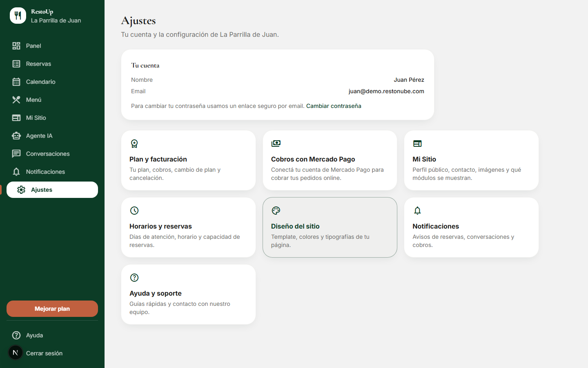Click the Notificaciones card bell icon
The image size is (588, 368).
[417, 211]
